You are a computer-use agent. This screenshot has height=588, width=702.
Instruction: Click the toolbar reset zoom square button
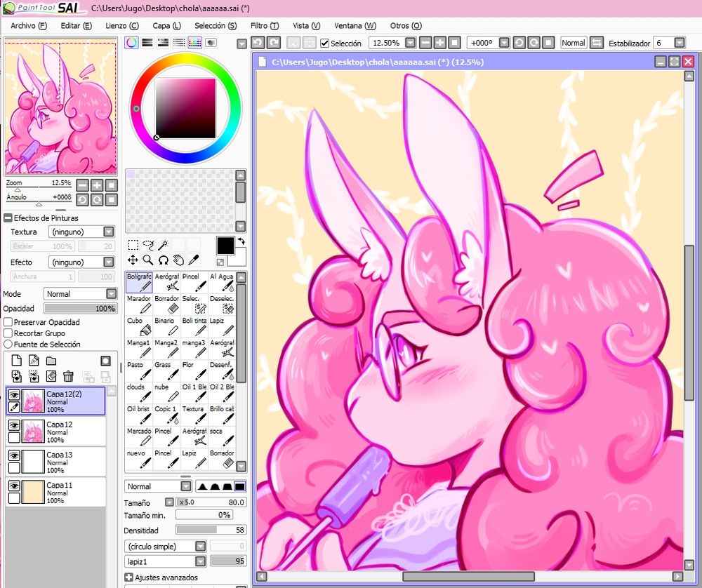(x=454, y=43)
